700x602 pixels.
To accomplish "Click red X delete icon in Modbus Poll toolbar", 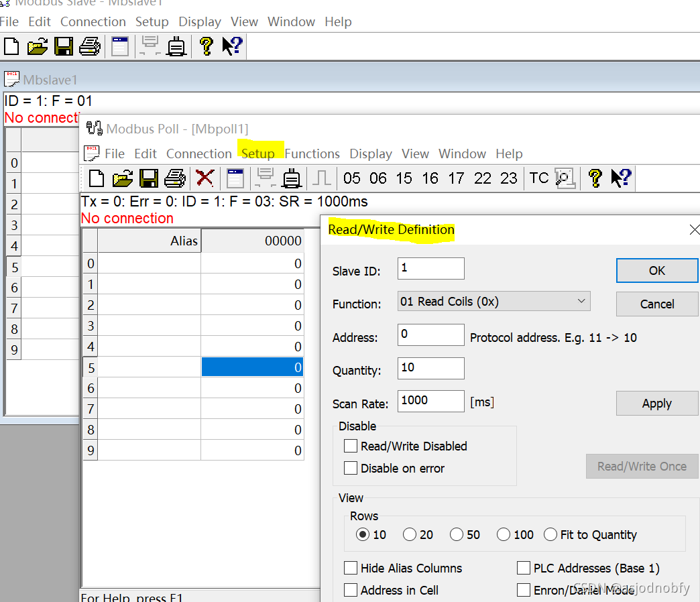I will 205,178.
